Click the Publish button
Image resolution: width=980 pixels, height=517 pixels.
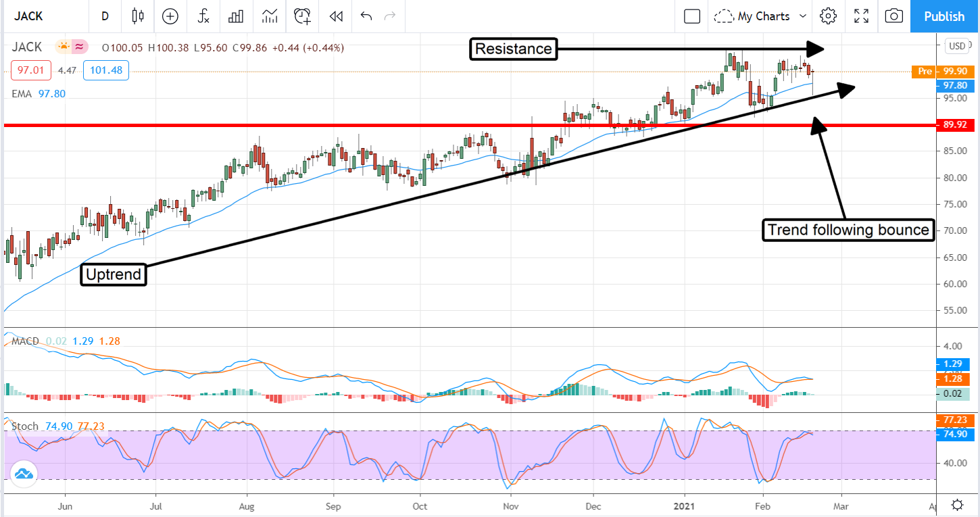click(x=944, y=16)
